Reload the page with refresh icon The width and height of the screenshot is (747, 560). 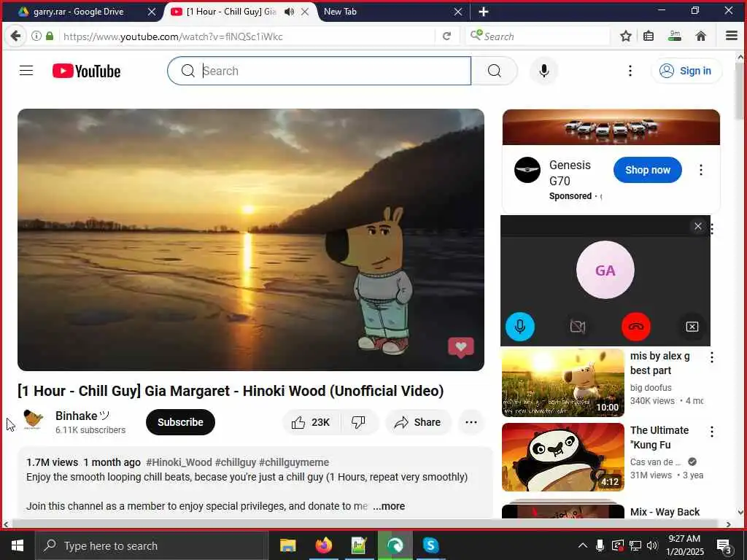coord(447,36)
